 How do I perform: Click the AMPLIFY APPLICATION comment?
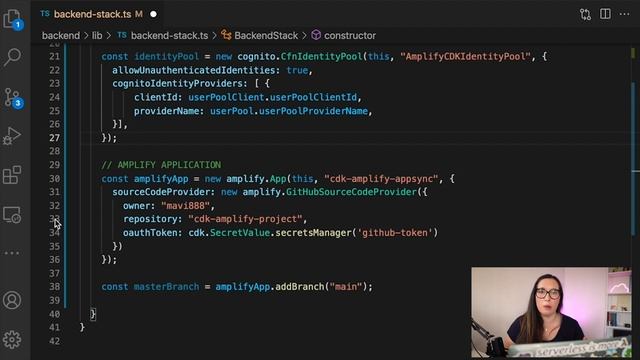(161, 165)
